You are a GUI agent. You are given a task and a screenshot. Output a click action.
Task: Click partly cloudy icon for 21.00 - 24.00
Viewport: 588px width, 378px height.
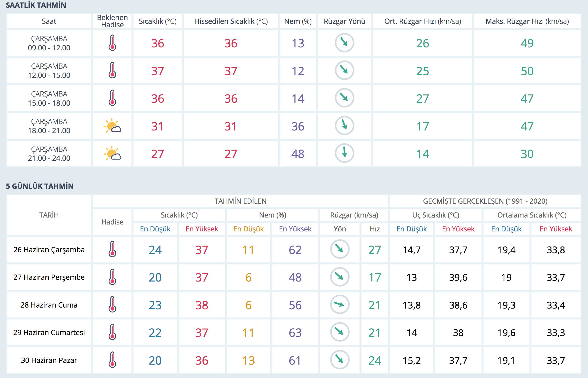click(x=112, y=154)
